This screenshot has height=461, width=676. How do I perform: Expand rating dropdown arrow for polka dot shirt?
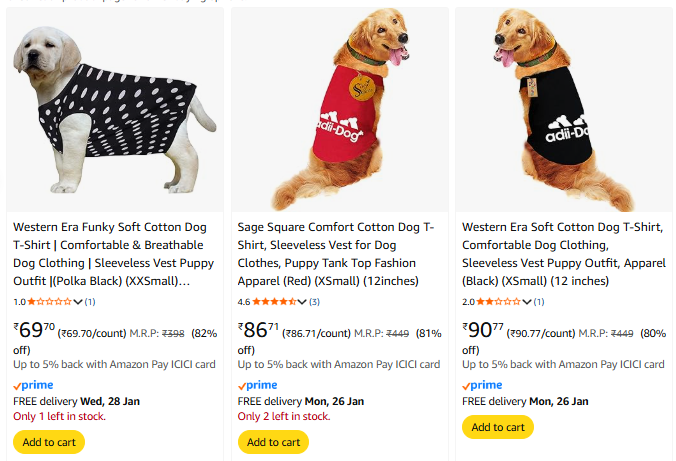pos(78,301)
